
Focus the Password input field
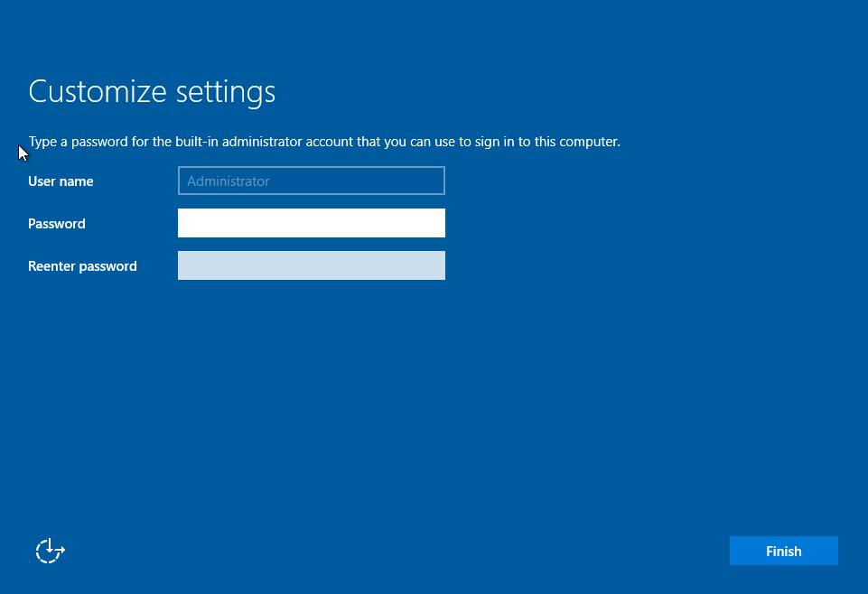(x=311, y=223)
